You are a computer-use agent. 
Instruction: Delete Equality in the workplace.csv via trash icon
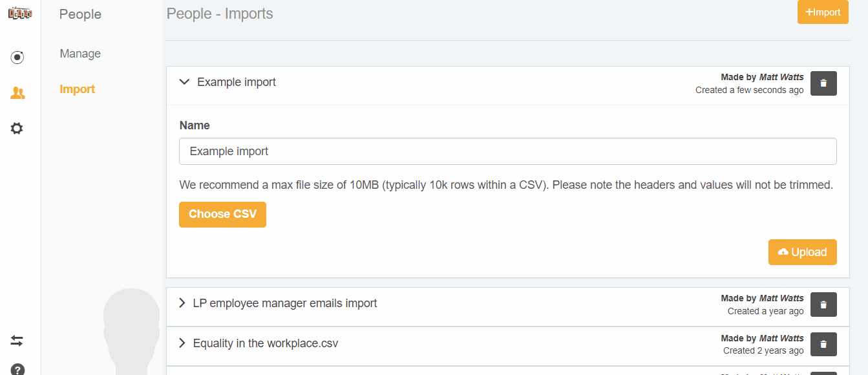[823, 344]
